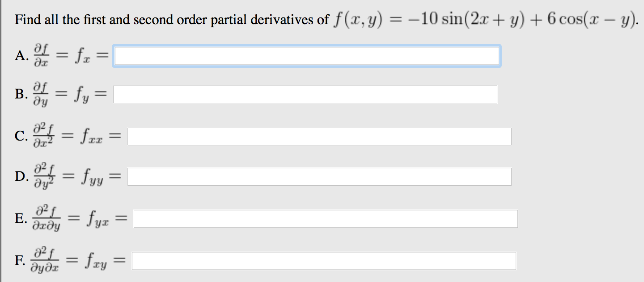
Task: Click the highlighted input next to part A
Action: click(307, 56)
